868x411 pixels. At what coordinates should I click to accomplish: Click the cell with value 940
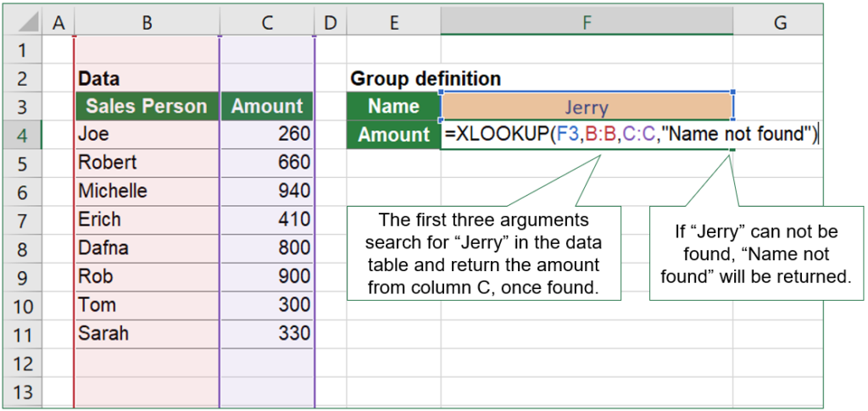(267, 192)
